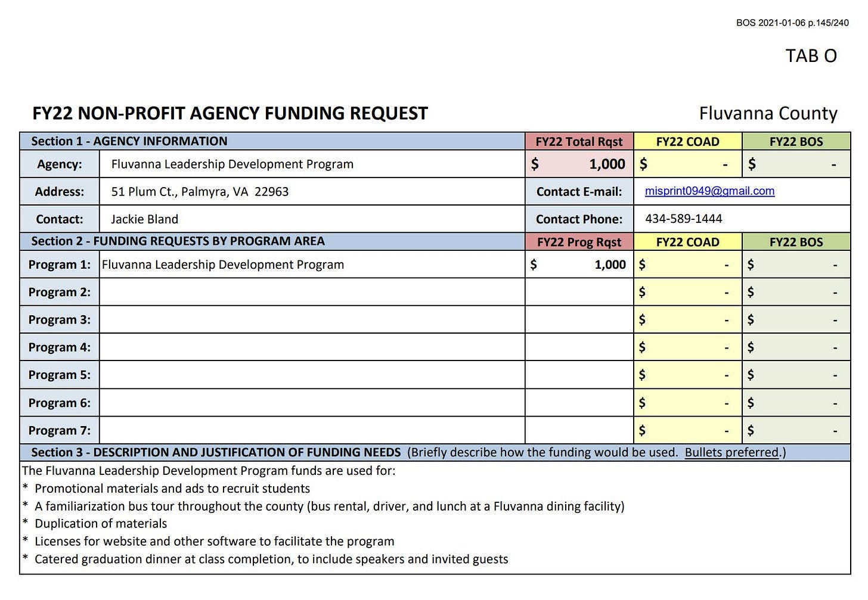Click the underlined "Bullets preferred" text

(731, 452)
